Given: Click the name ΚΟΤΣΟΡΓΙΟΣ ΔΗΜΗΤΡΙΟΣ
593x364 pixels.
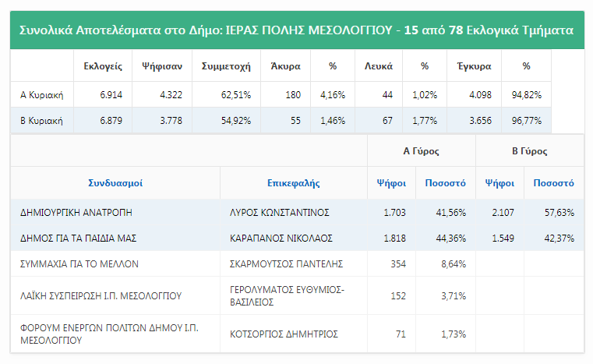Looking at the screenshot, I should pyautogui.click(x=284, y=334).
